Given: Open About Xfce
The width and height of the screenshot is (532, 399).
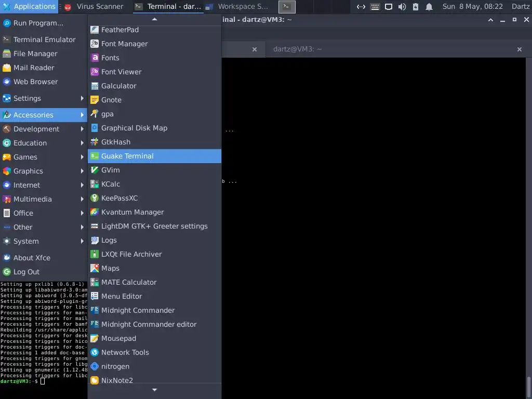Looking at the screenshot, I should tap(44, 258).
